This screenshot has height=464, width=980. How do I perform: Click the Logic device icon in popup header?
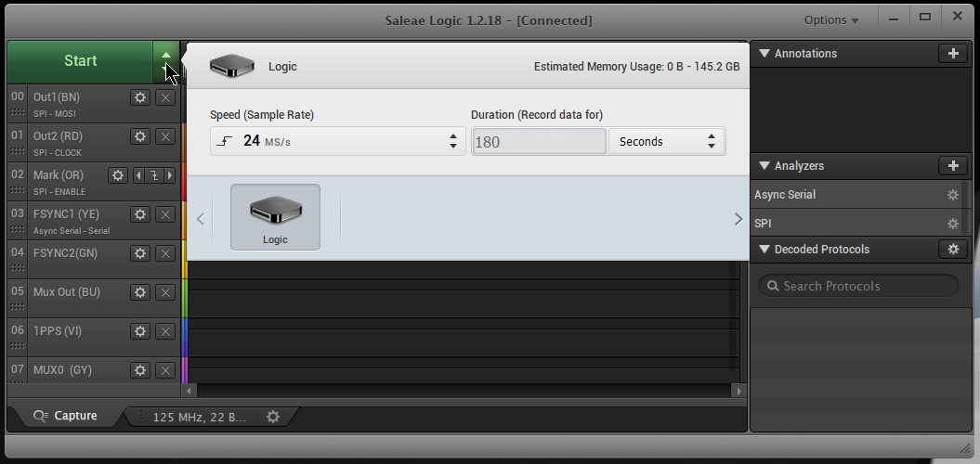click(x=232, y=66)
